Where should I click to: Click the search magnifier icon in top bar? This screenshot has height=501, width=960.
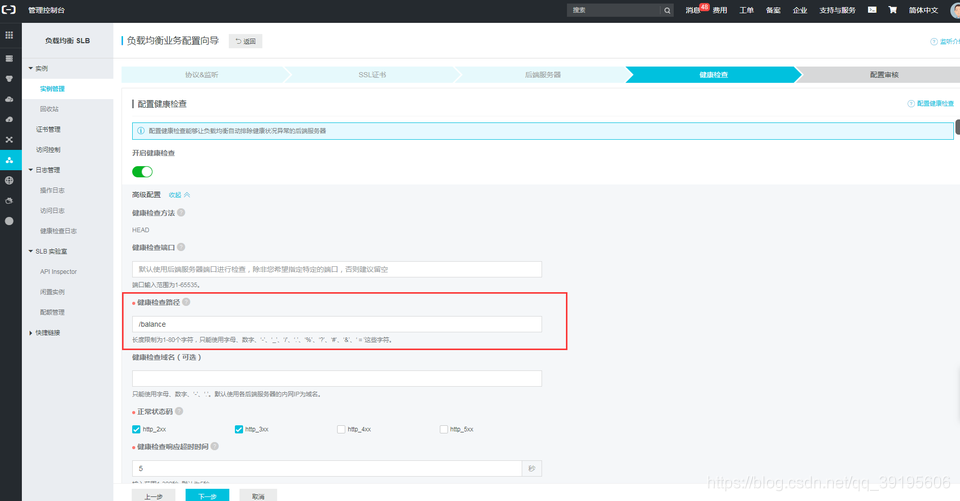coord(667,10)
